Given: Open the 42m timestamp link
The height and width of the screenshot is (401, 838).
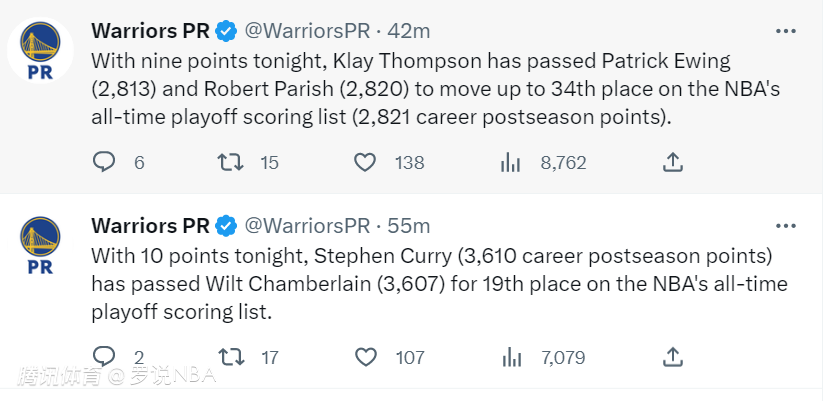Looking at the screenshot, I should click(x=408, y=31).
